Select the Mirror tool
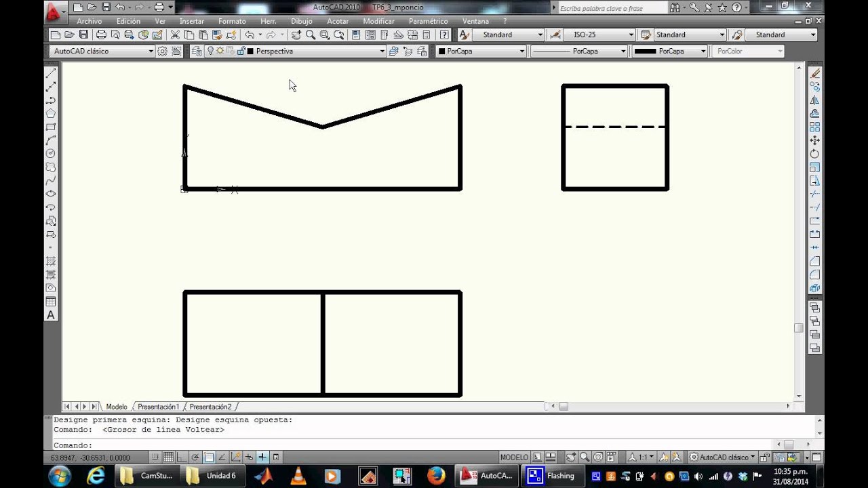 [815, 100]
